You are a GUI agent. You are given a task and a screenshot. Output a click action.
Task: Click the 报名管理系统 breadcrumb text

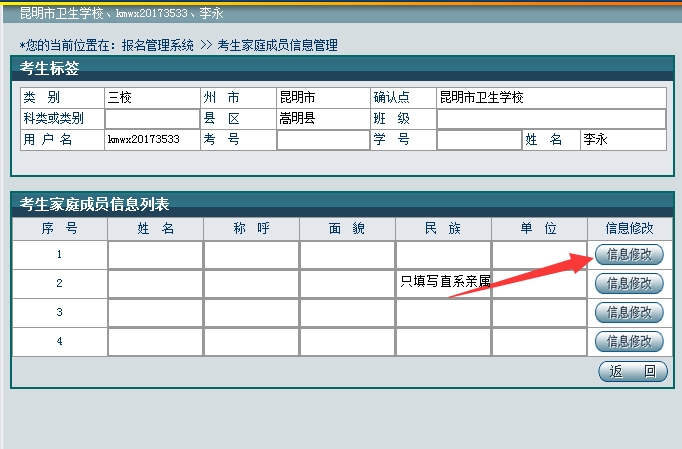[158, 45]
